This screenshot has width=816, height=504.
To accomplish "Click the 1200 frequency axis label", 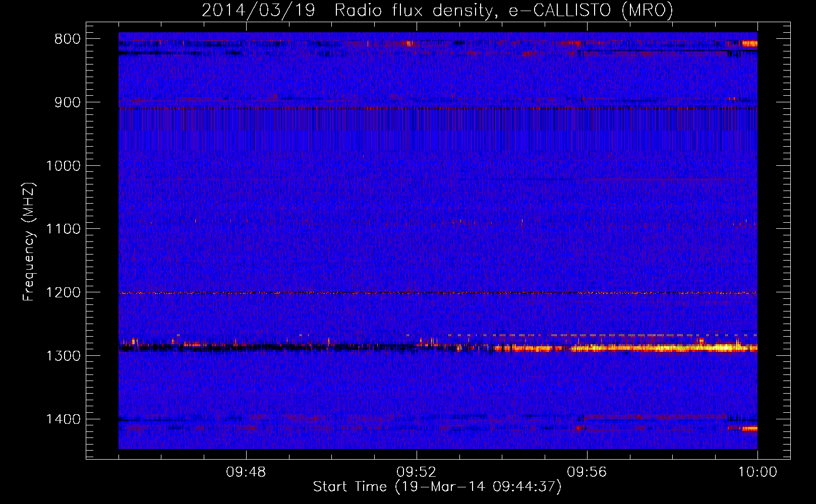I will [x=63, y=292].
